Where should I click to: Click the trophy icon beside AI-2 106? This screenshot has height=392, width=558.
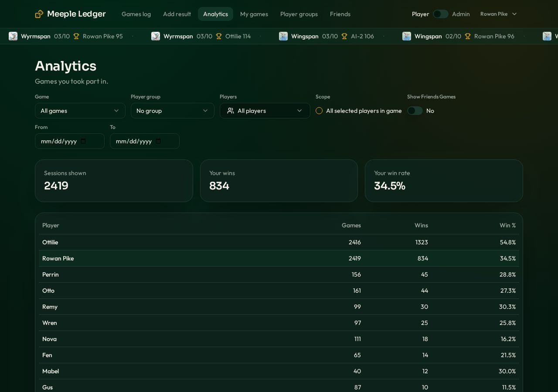(344, 36)
